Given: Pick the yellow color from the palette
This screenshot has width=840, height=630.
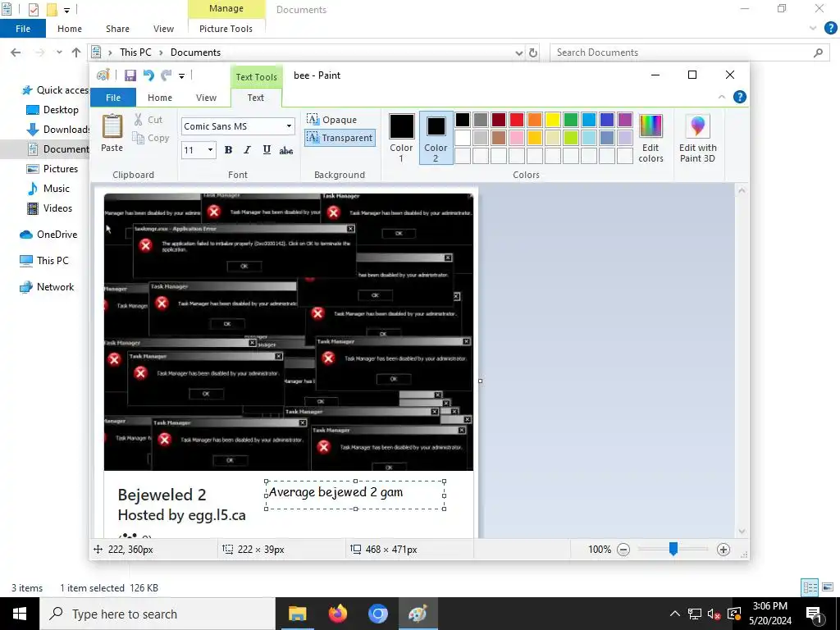Looking at the screenshot, I should point(553,120).
